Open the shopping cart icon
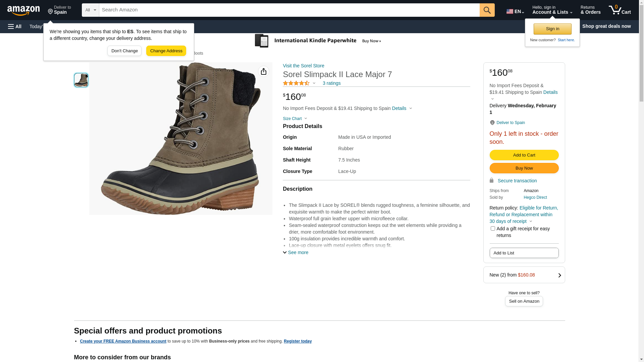Viewport: 644px width, 362px height. coord(620,10)
